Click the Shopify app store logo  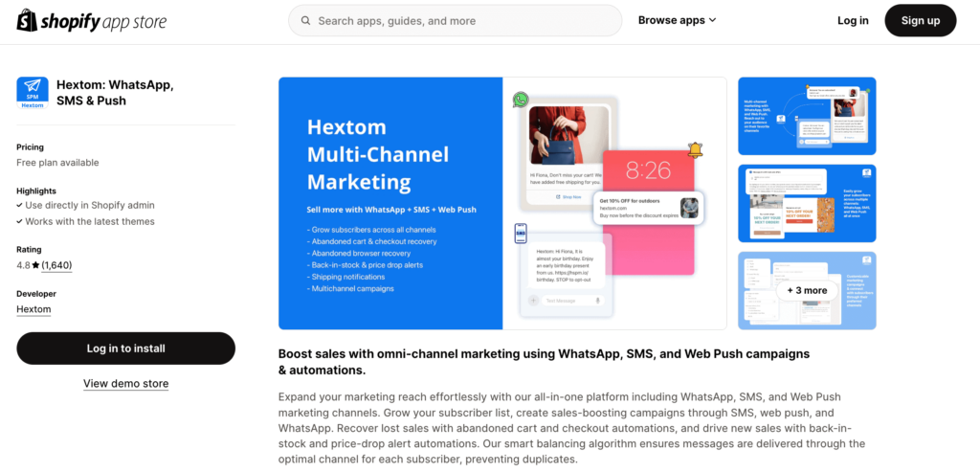pos(91,21)
